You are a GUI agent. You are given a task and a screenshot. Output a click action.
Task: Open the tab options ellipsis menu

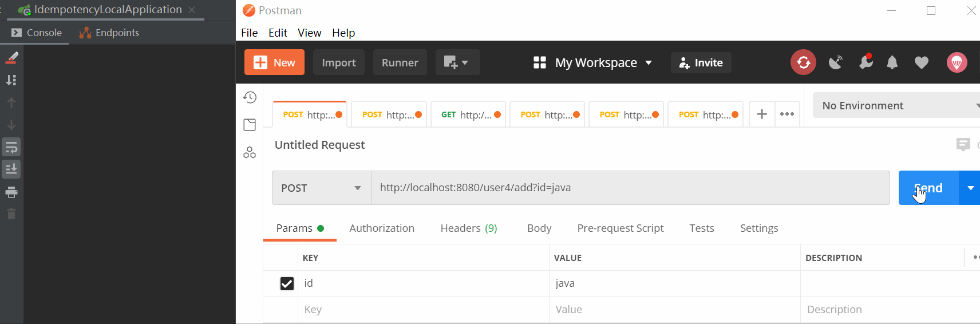[x=787, y=114]
